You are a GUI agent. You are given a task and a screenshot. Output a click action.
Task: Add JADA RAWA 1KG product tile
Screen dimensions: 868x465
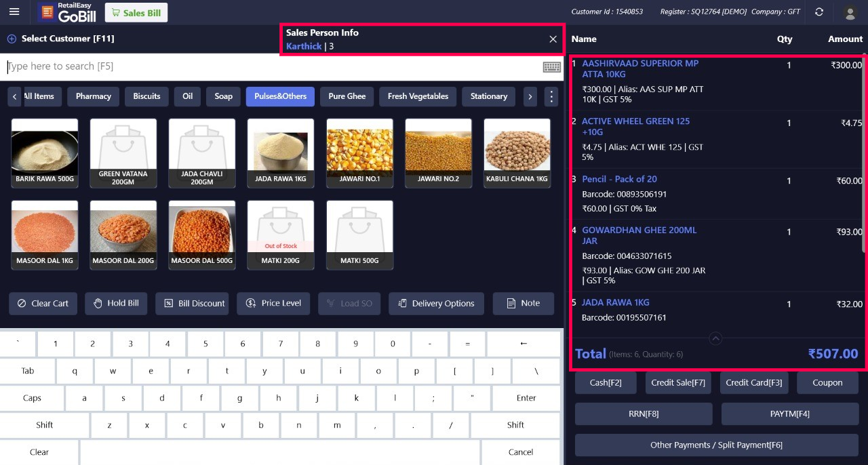(281, 154)
